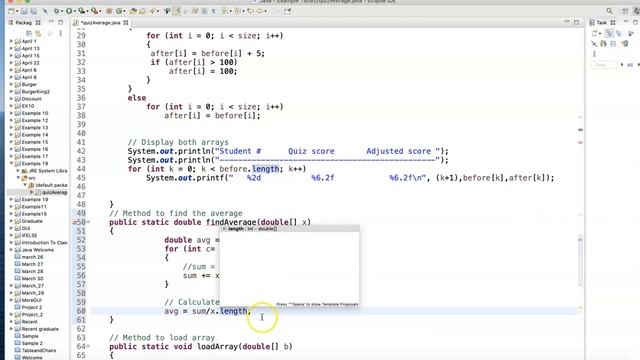
Task: Choose the 'length : int' content assist proposal
Action: (289, 229)
